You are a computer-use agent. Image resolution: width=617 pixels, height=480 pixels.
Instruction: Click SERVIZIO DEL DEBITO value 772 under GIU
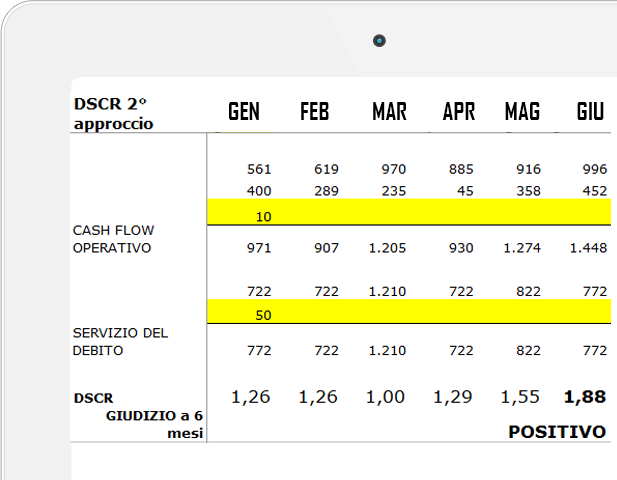pyautogui.click(x=595, y=350)
